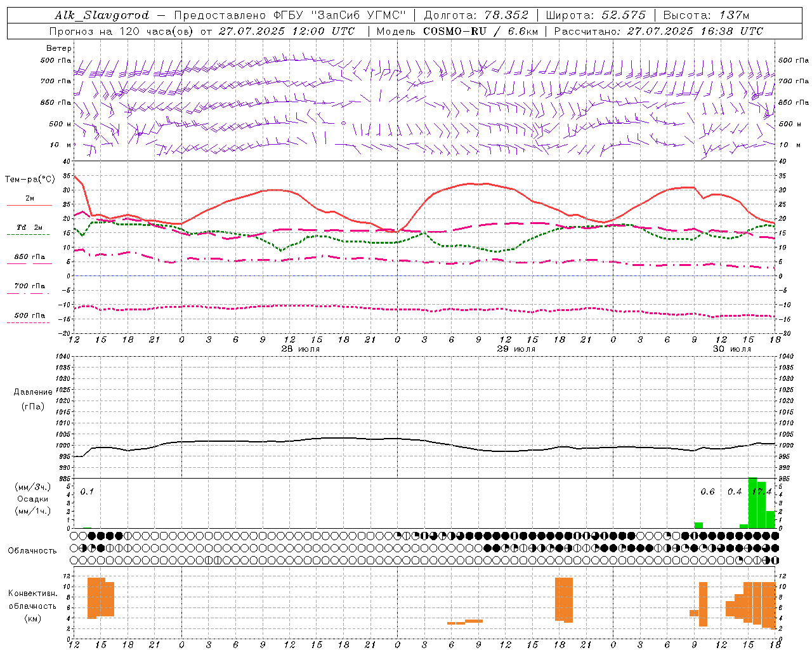Click the 0.6 precipitation total

click(x=707, y=491)
